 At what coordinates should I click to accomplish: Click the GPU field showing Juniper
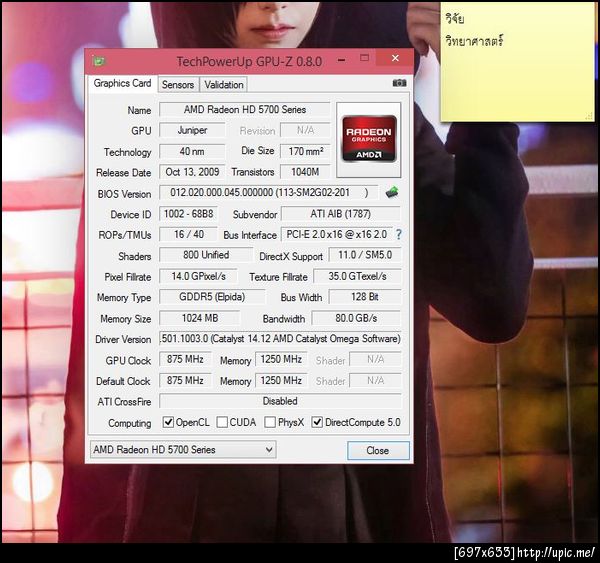point(192,131)
